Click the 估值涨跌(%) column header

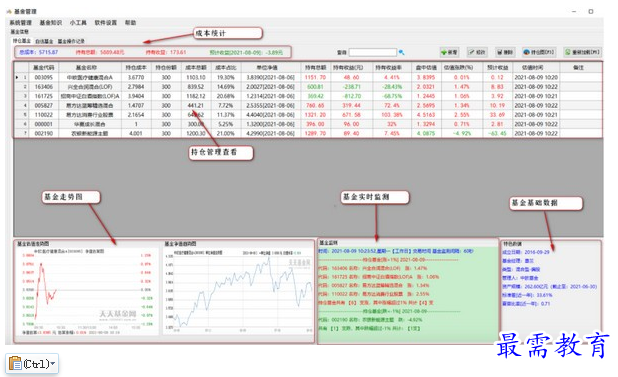point(462,68)
